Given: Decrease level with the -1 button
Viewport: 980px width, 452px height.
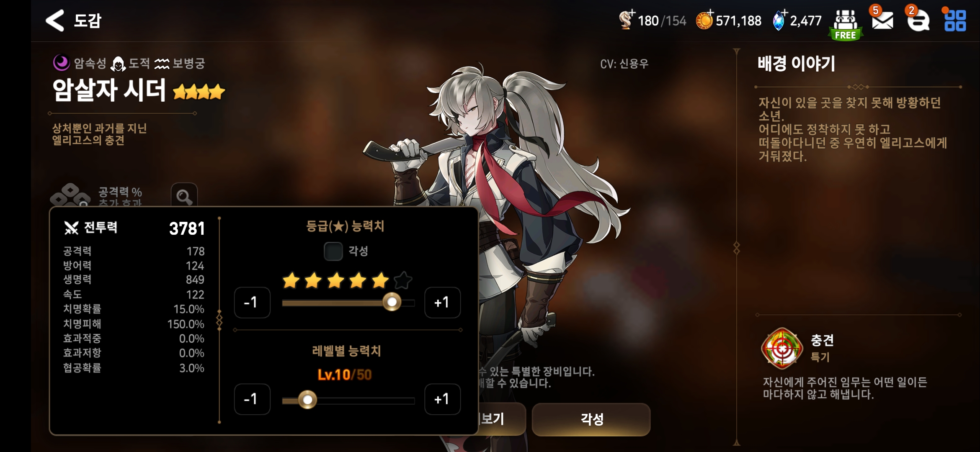Looking at the screenshot, I should [252, 399].
